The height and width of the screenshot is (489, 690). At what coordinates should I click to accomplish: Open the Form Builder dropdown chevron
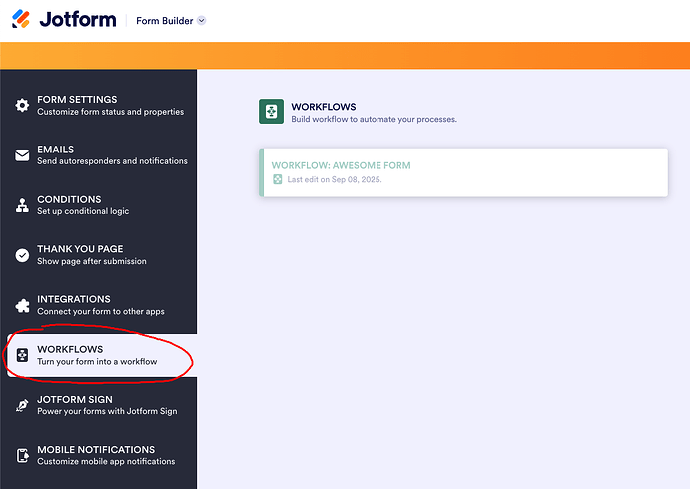(202, 21)
